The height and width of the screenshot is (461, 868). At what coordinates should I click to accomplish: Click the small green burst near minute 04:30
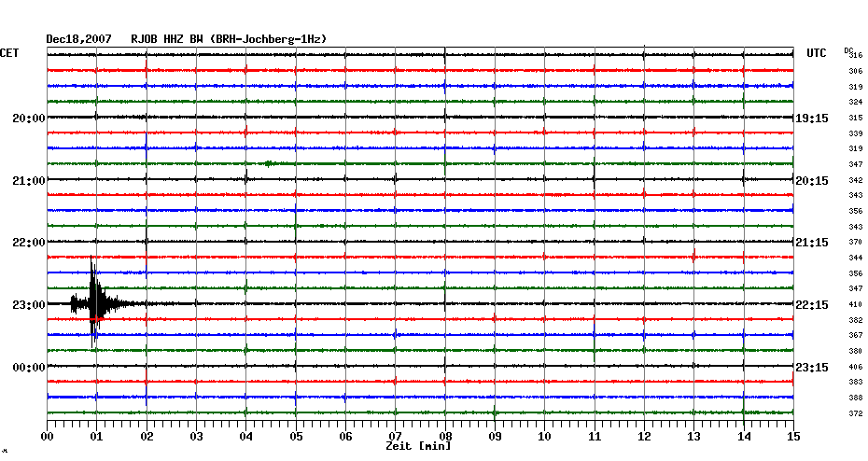[269, 163]
